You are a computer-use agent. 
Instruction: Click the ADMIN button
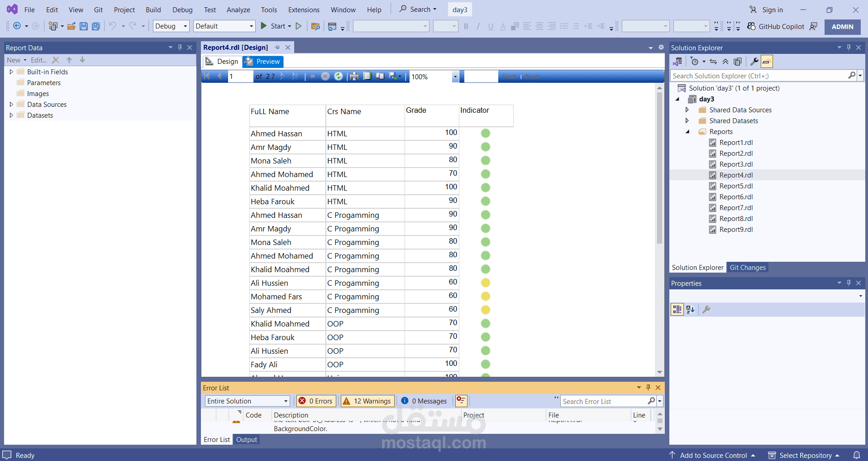(x=842, y=27)
